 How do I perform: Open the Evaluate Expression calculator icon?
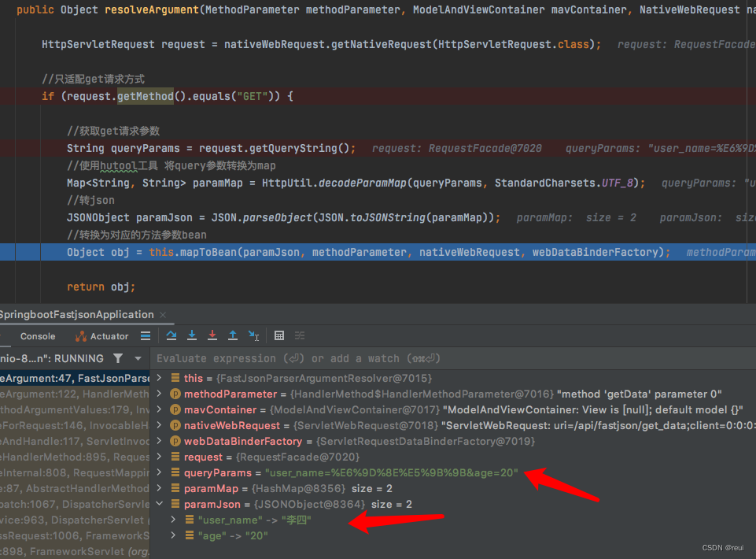pyautogui.click(x=279, y=335)
